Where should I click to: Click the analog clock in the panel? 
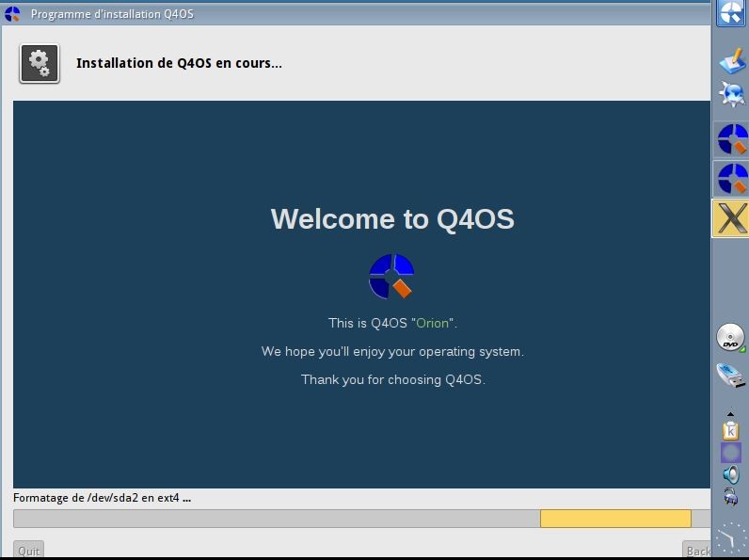click(x=731, y=539)
